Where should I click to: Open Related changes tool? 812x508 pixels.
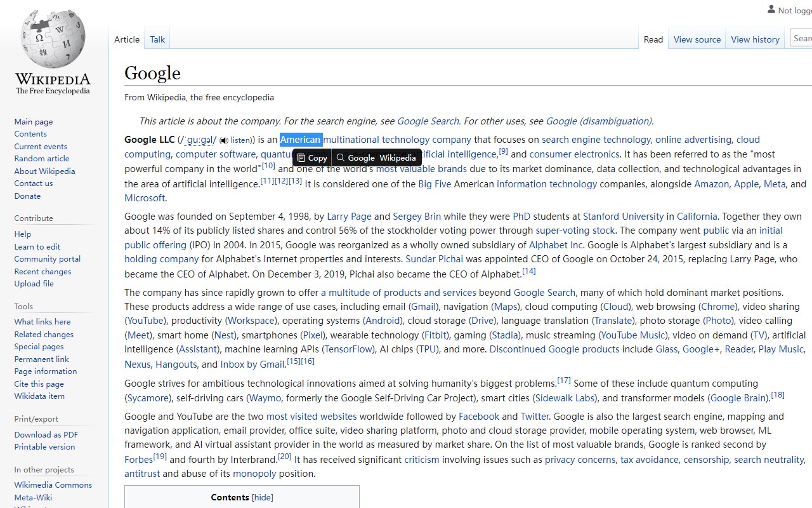44,335
